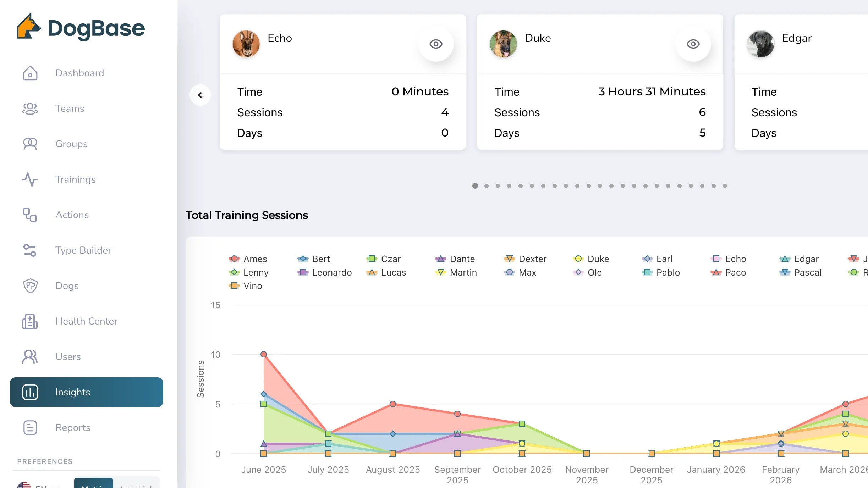The height and width of the screenshot is (488, 868).
Task: Select the last carousel pagination dot
Action: pos(725,186)
